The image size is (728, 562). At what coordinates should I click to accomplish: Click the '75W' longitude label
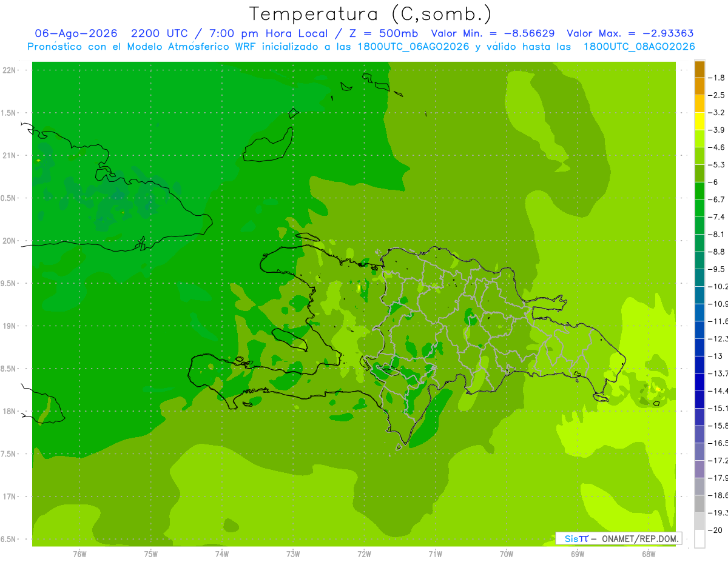(151, 554)
